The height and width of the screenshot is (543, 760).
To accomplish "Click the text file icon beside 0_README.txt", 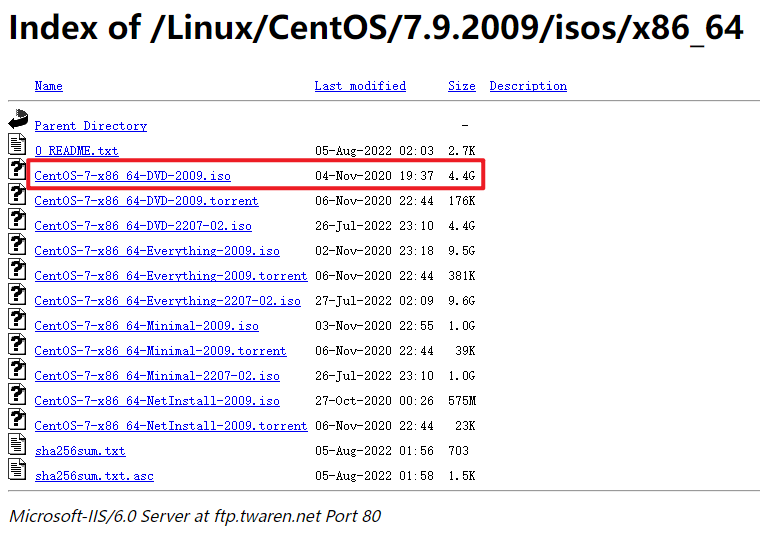I will (17, 144).
